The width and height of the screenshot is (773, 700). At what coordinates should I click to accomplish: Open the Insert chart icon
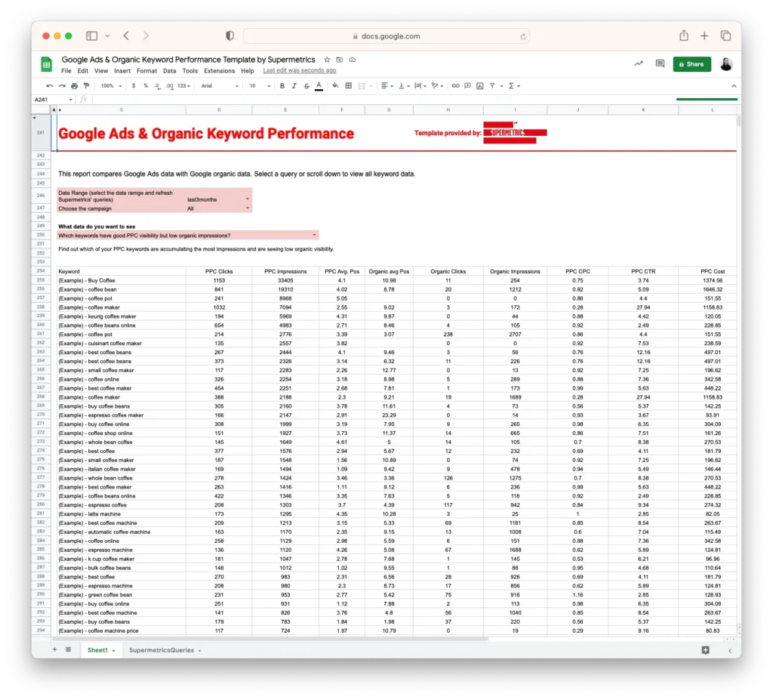(479, 85)
